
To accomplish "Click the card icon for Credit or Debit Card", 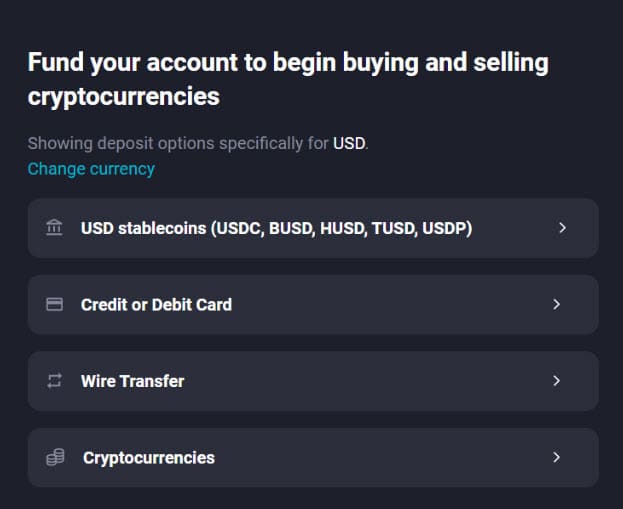I will [x=54, y=304].
